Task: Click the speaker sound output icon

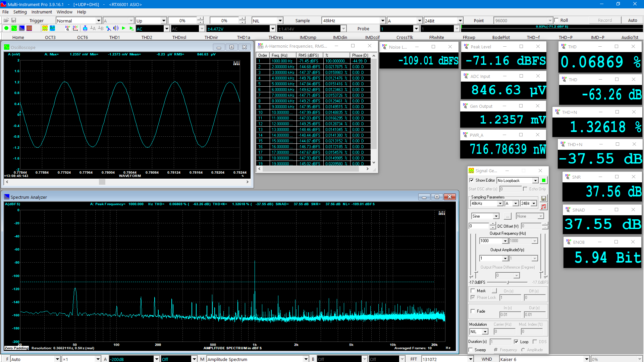Action: point(116,29)
